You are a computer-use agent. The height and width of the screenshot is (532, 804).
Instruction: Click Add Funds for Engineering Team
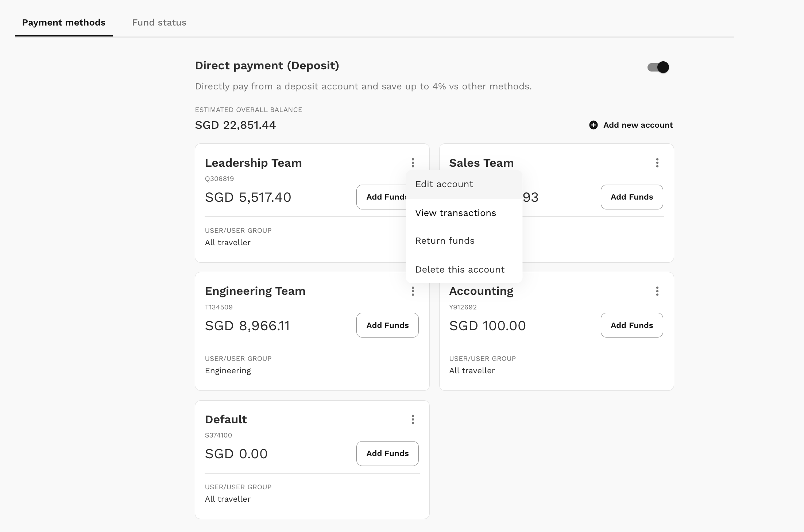pos(387,325)
